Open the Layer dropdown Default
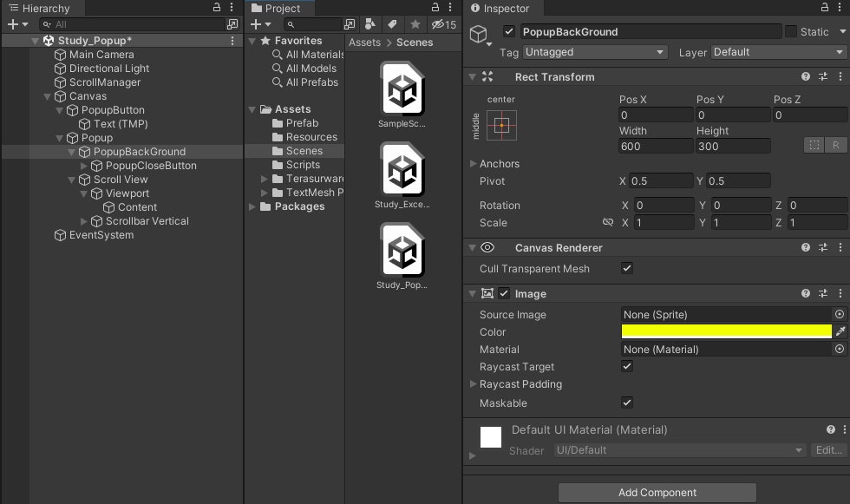Screen dimensions: 850x504 (x=779, y=52)
